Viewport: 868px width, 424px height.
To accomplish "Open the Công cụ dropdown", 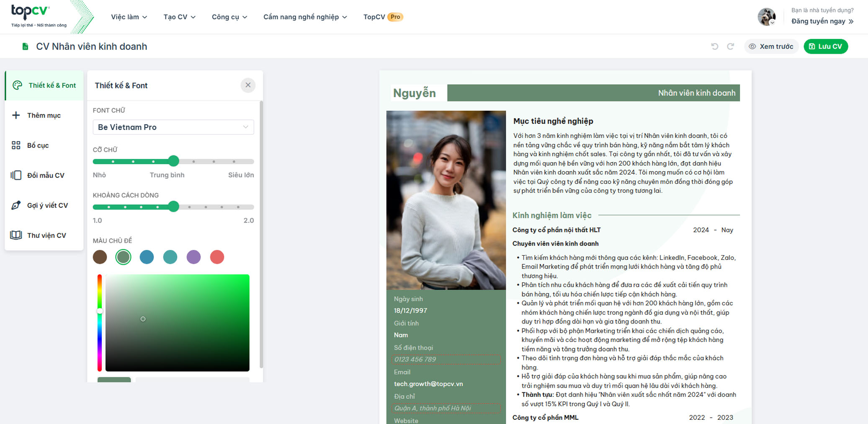I will (229, 17).
